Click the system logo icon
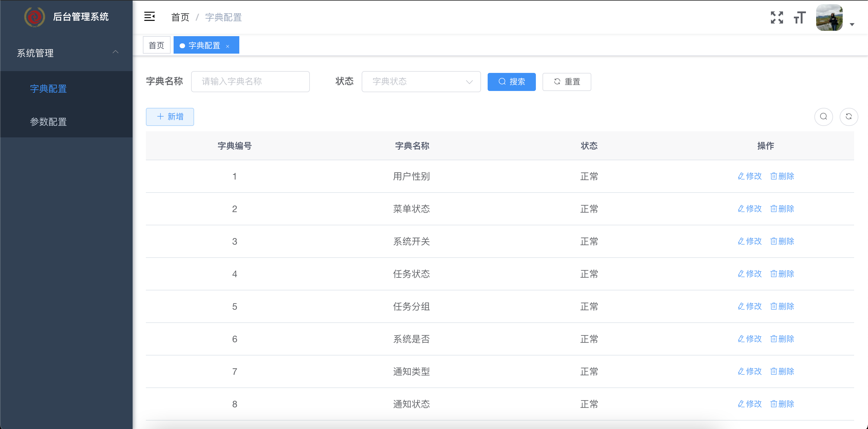Viewport: 868px width, 429px height. click(34, 17)
